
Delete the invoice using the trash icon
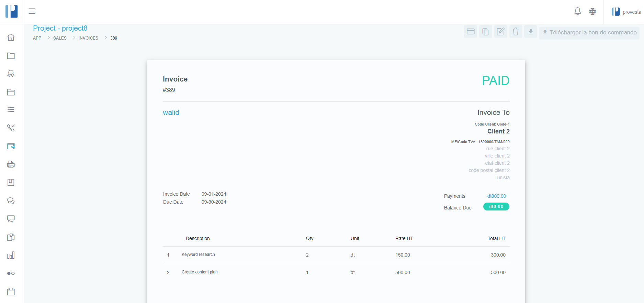click(x=516, y=32)
